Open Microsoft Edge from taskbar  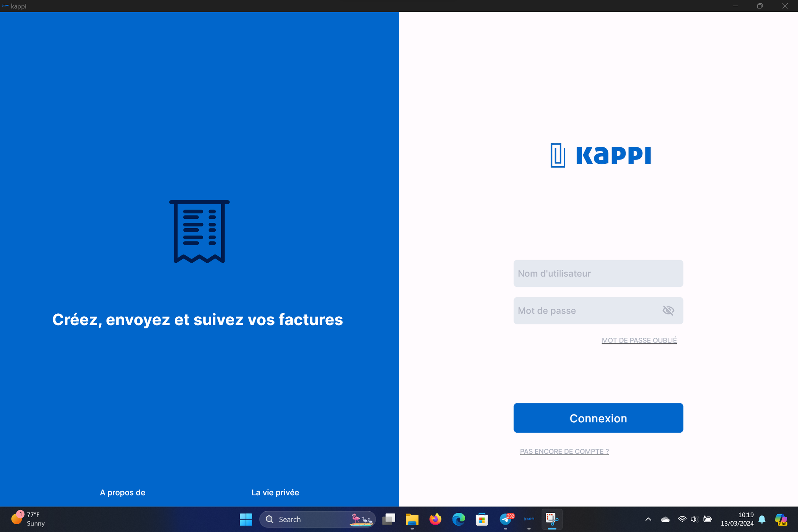pos(458,519)
